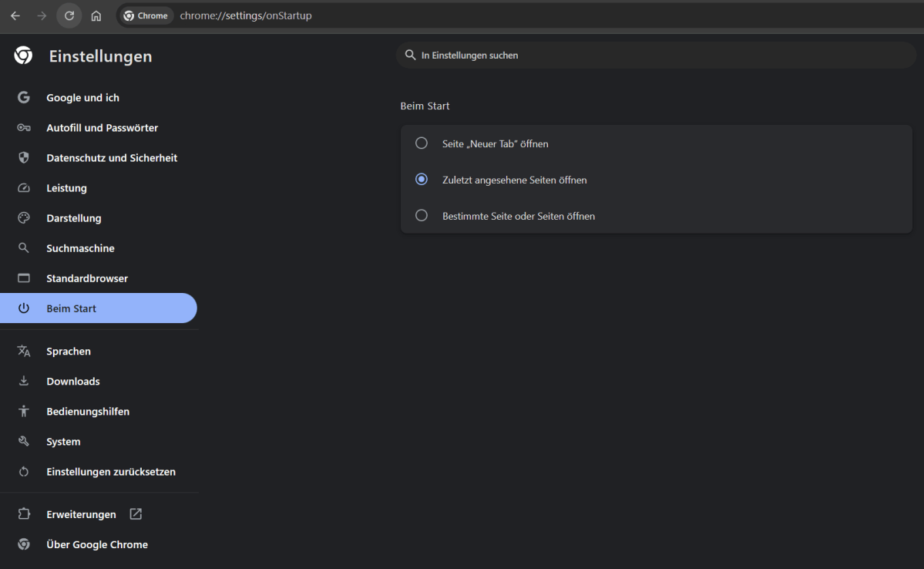Click the Einstellungen page title
Viewport: 924px width, 569px height.
click(x=100, y=56)
